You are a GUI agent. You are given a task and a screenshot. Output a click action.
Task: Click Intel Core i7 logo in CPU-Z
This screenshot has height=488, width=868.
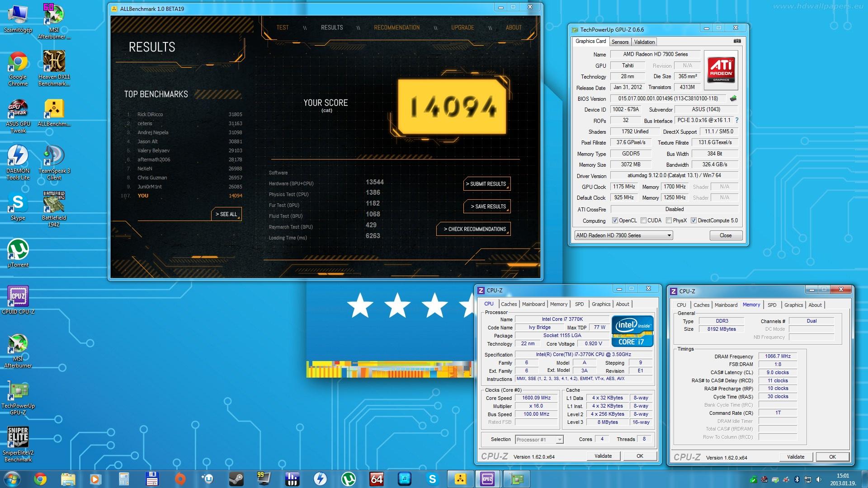pyautogui.click(x=632, y=331)
